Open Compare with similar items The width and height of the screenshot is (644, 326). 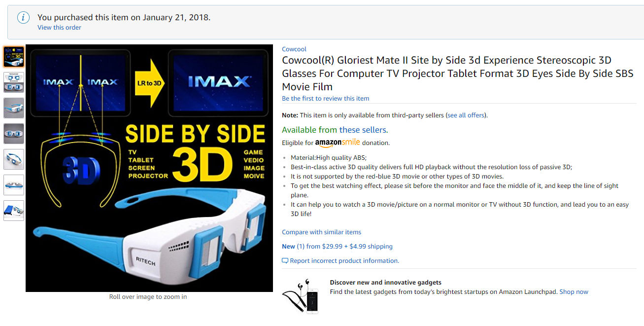click(321, 232)
